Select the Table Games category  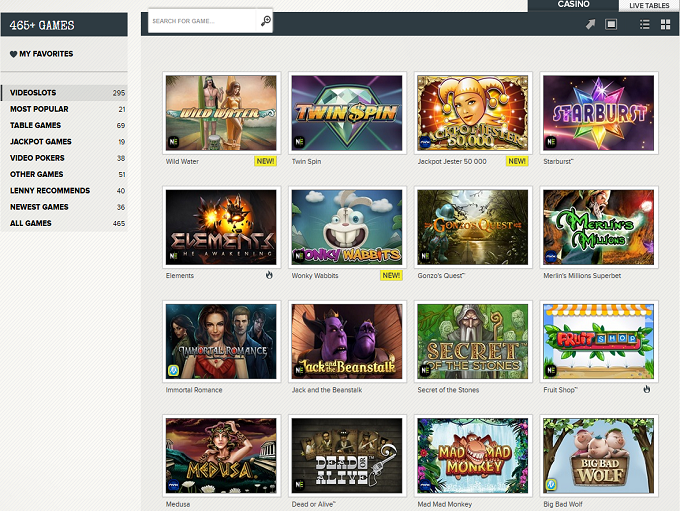64,125
